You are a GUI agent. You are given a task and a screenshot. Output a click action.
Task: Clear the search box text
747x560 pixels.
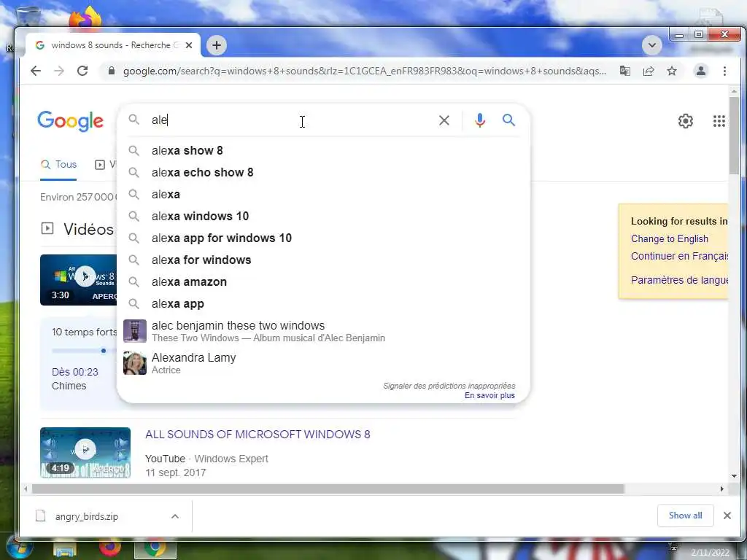pyautogui.click(x=444, y=120)
